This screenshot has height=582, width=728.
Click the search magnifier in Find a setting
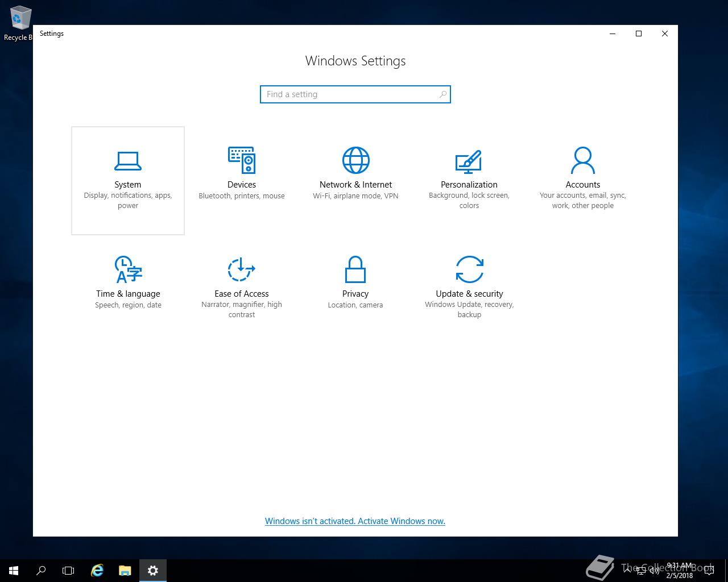[x=443, y=94]
